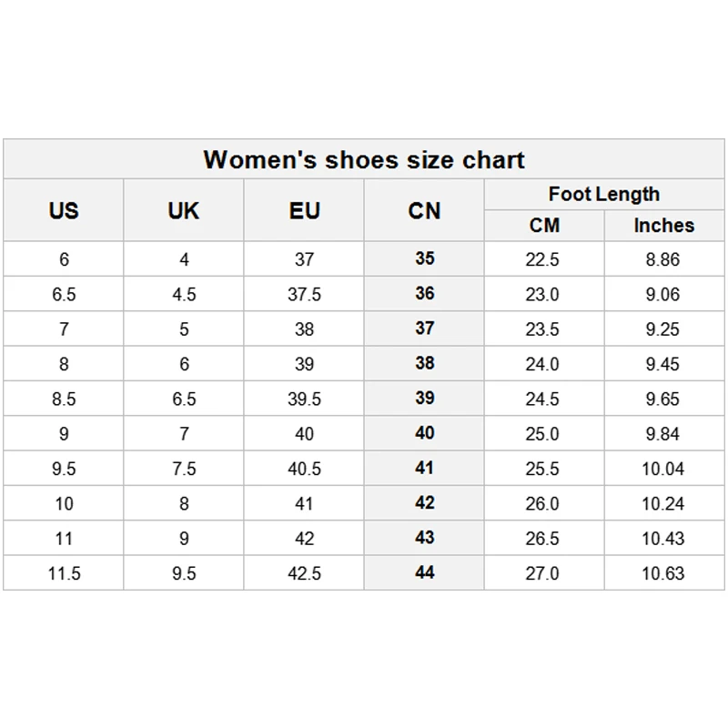
Task: Select the US size 6.5 cell
Action: point(64,295)
